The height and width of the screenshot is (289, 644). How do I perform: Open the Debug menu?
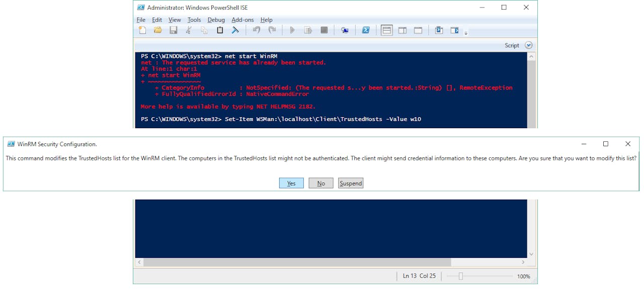[216, 20]
